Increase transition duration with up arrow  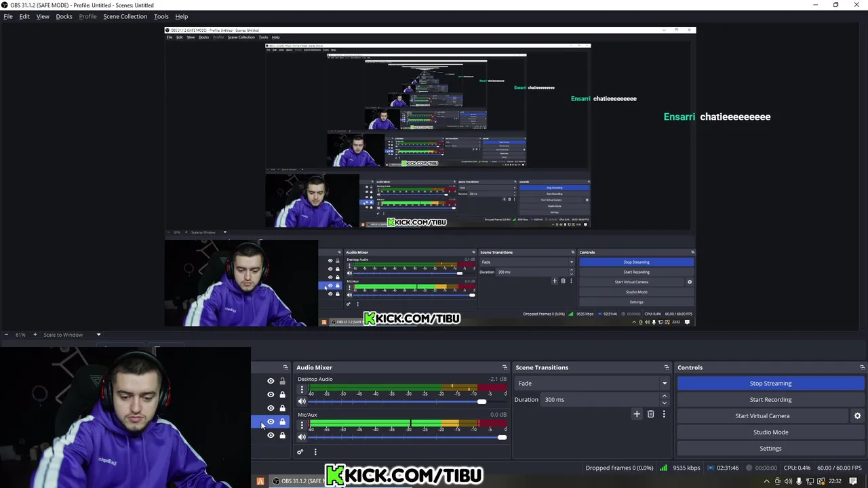pos(664,396)
